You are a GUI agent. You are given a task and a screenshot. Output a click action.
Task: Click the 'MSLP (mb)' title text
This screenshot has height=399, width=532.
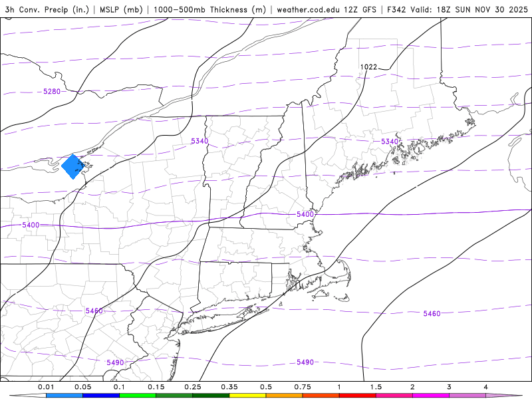tap(121, 9)
